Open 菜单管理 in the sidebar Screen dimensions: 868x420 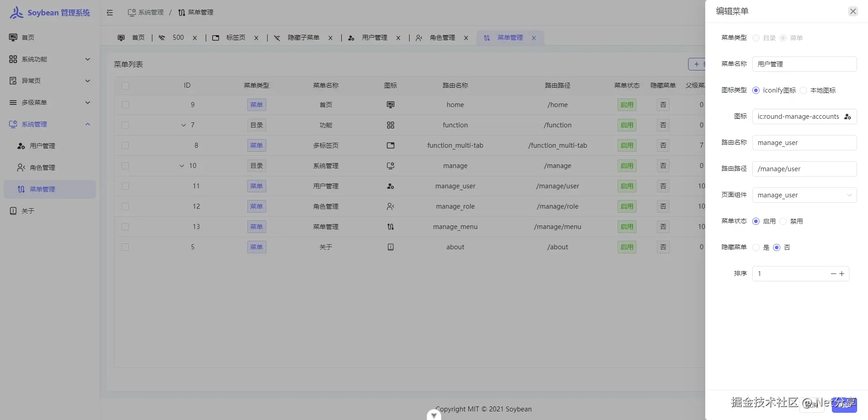coord(50,189)
